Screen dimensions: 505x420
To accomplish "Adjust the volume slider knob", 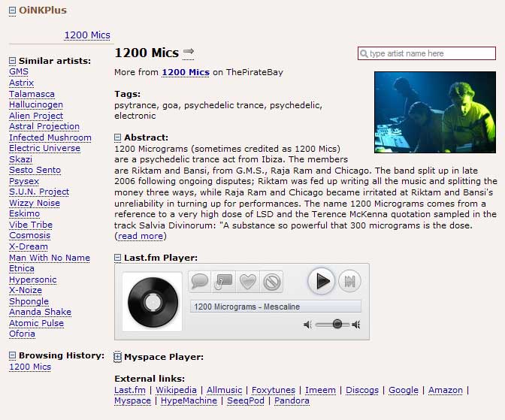I will (337, 324).
